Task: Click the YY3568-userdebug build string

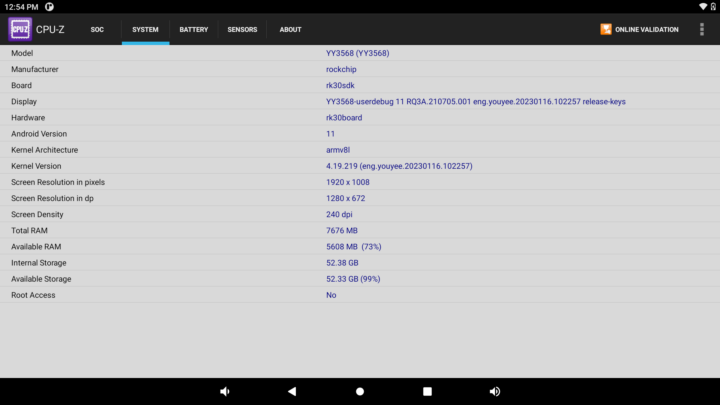Action: coord(476,101)
